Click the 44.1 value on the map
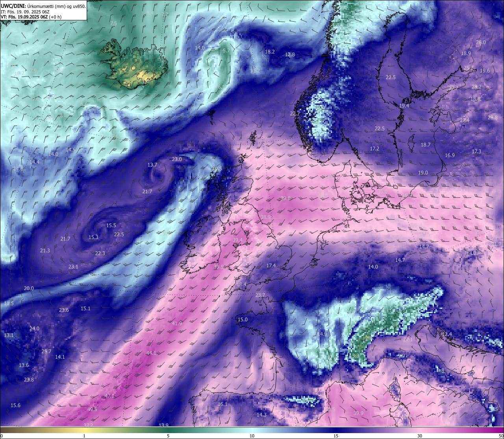Viewport: 504px width, 439px height. (x=151, y=353)
